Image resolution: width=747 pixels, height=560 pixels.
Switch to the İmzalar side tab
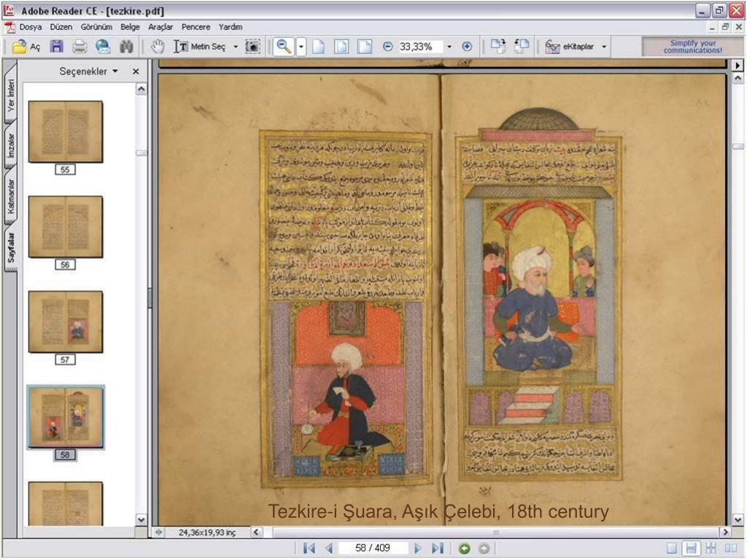(10, 145)
